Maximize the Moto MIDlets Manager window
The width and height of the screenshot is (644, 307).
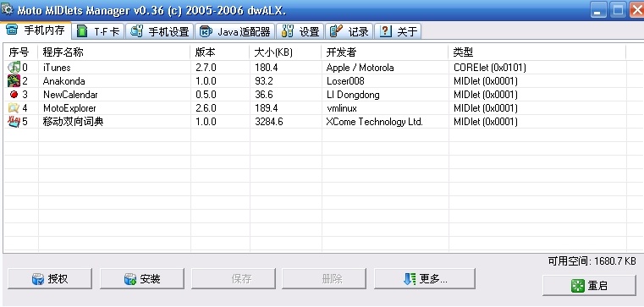[617, 10]
